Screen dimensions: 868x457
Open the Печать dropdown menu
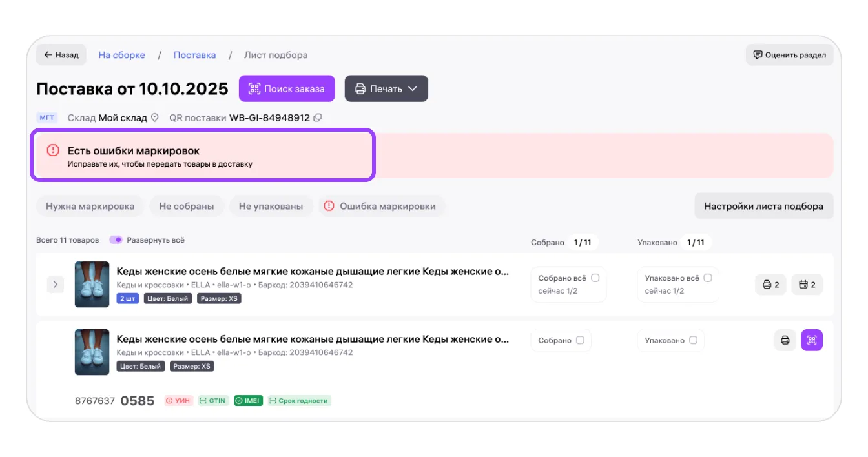[x=386, y=89]
